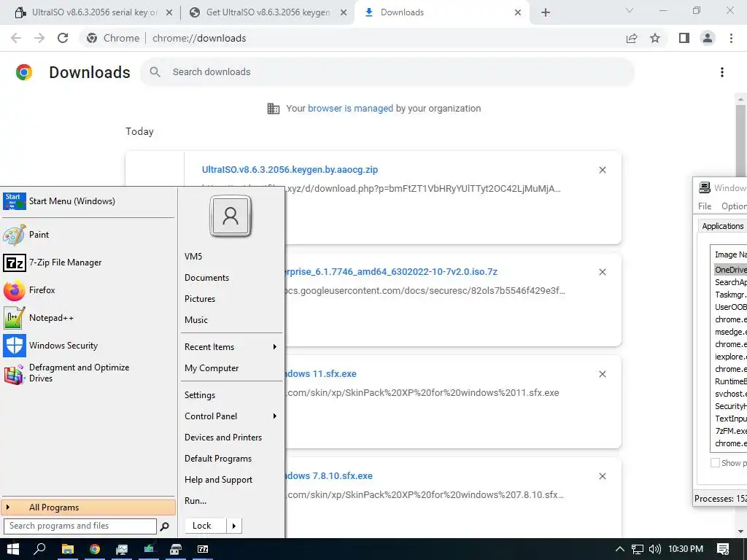This screenshot has height=560, width=747.
Task: Launch 7-Zip File Manager from Start menu
Action: pos(88,262)
